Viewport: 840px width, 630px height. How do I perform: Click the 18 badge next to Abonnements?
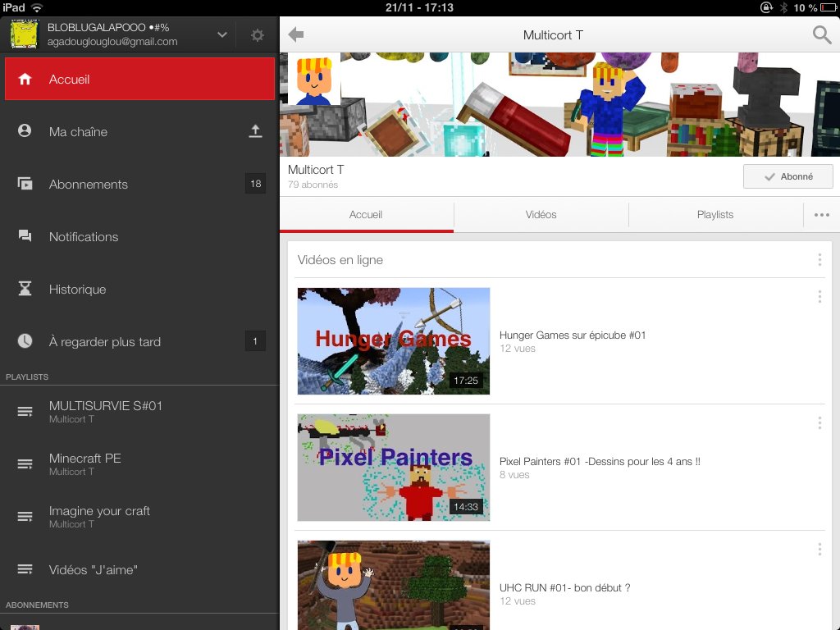pos(256,184)
